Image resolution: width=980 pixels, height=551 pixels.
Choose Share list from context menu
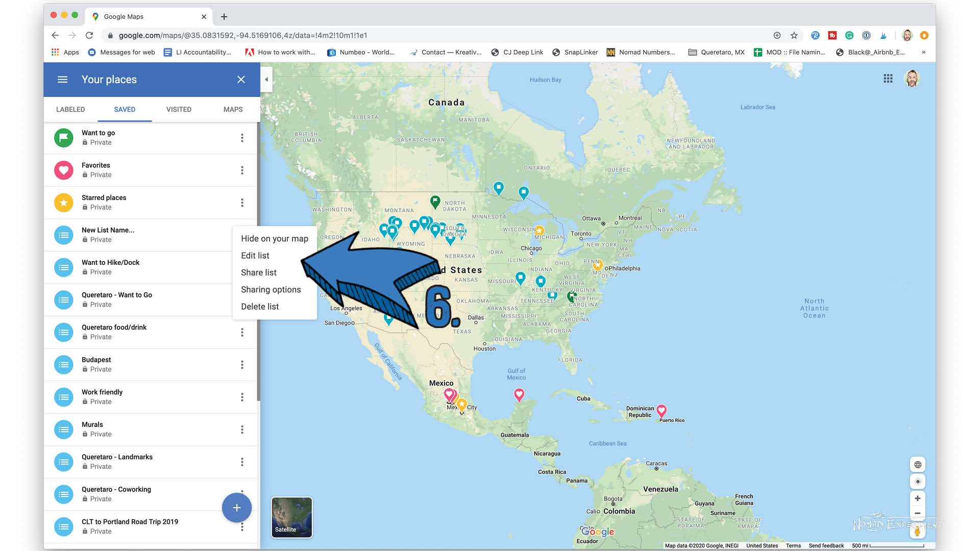tap(258, 272)
